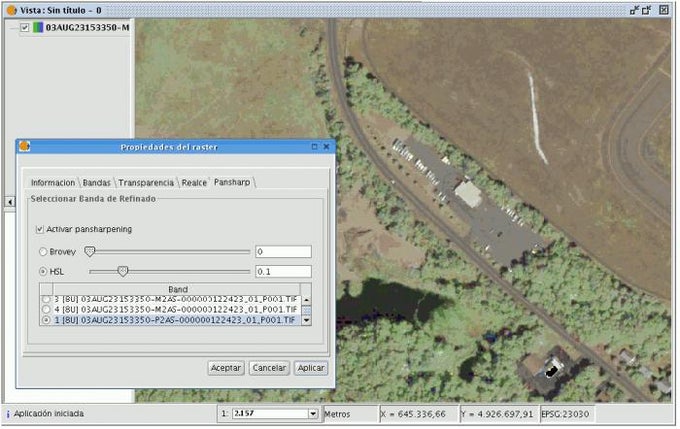This screenshot has height=429, width=680.
Task: Toggle the Activar pansharpening checkbox
Action: (40, 229)
